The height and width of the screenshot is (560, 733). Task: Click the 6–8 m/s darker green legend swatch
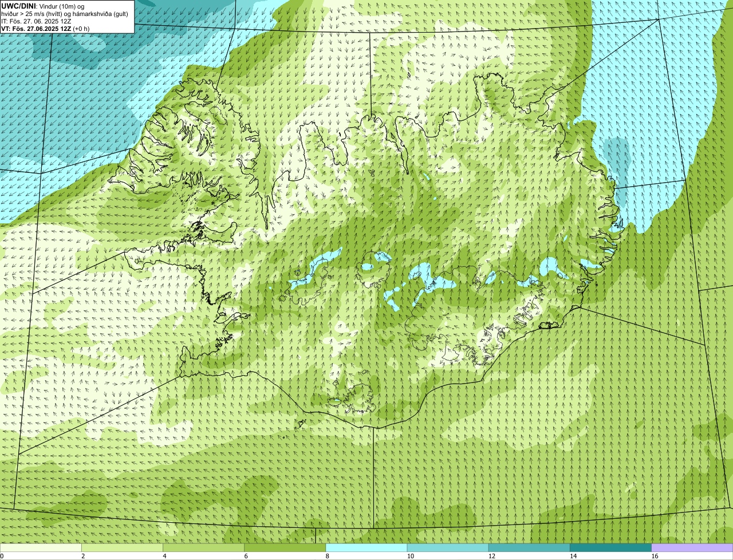click(285, 547)
